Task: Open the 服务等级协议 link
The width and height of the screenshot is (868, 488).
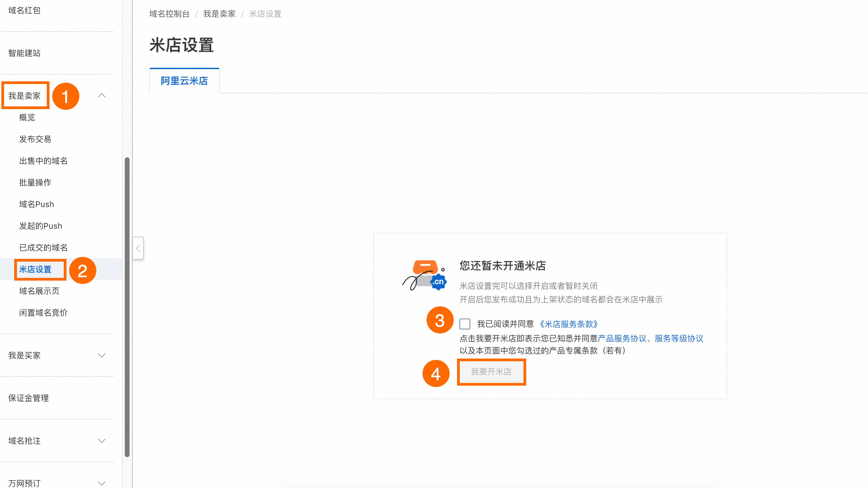Action: pyautogui.click(x=679, y=338)
